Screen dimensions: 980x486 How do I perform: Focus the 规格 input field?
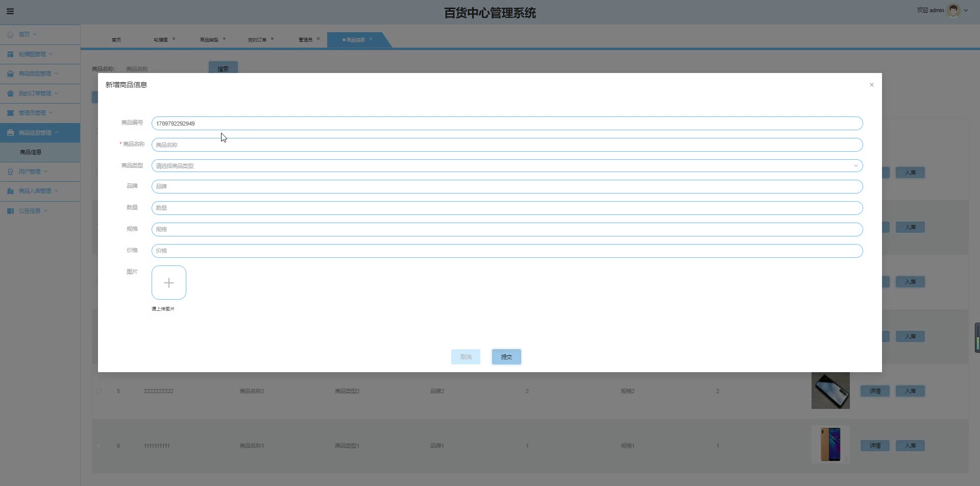(x=507, y=229)
